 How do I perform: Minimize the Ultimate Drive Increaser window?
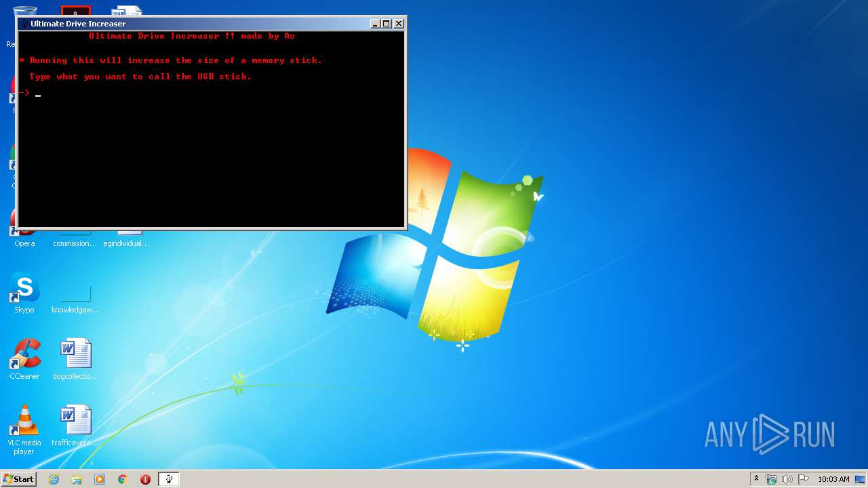coord(375,23)
